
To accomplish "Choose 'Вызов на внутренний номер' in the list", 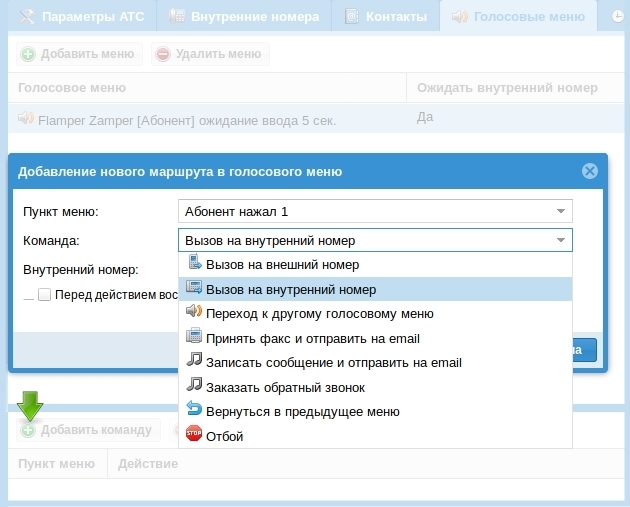I will (290, 289).
